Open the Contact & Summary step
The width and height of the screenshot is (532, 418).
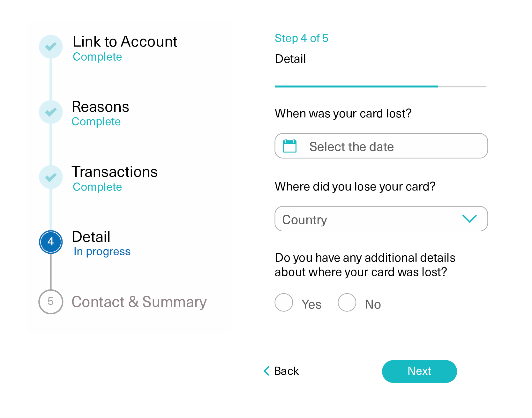point(139,302)
